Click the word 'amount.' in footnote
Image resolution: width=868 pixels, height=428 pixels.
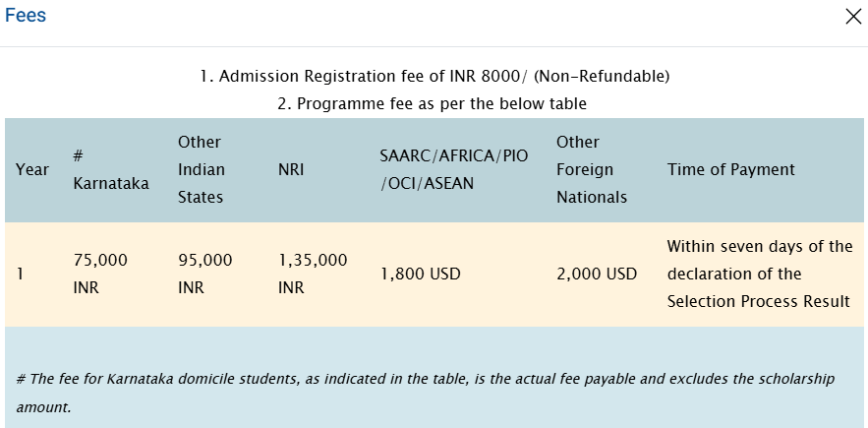43,405
